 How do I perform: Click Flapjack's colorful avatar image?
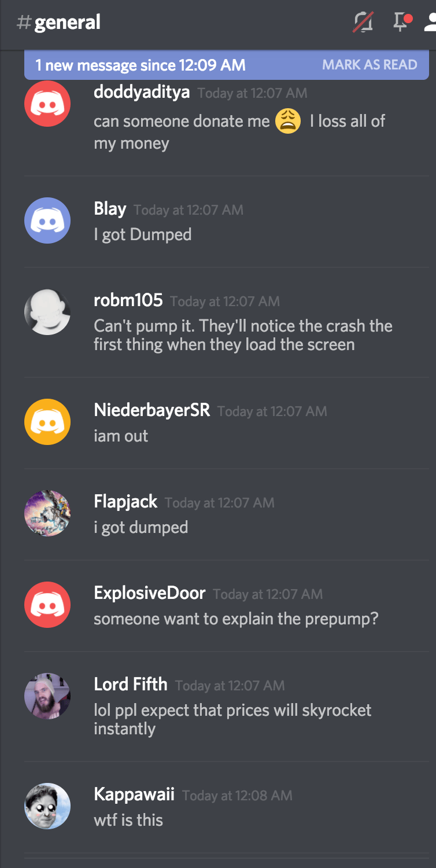tap(47, 513)
